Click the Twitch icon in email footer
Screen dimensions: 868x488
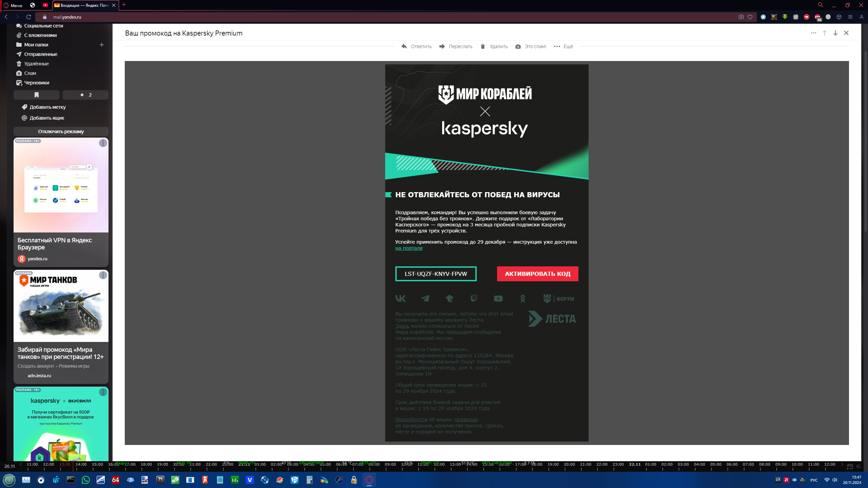click(x=474, y=299)
